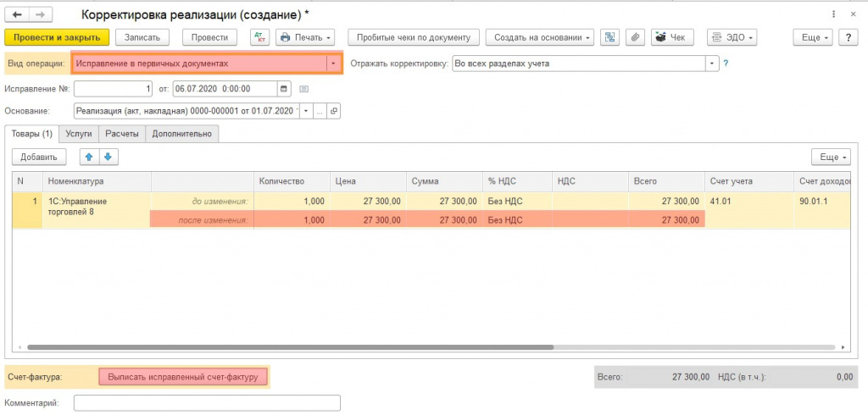868x415 pixels.
Task: Expand Создать на основании menu
Action: click(x=540, y=37)
